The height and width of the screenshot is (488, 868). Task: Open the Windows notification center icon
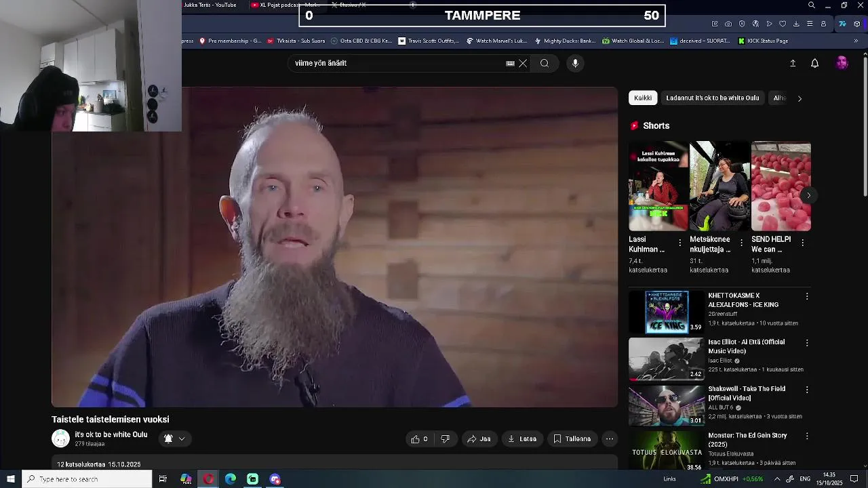tap(854, 479)
